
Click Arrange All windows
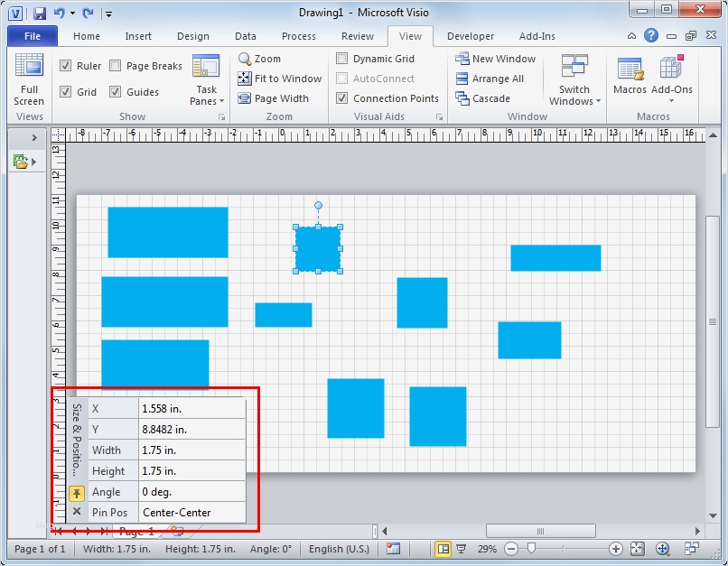(x=490, y=79)
